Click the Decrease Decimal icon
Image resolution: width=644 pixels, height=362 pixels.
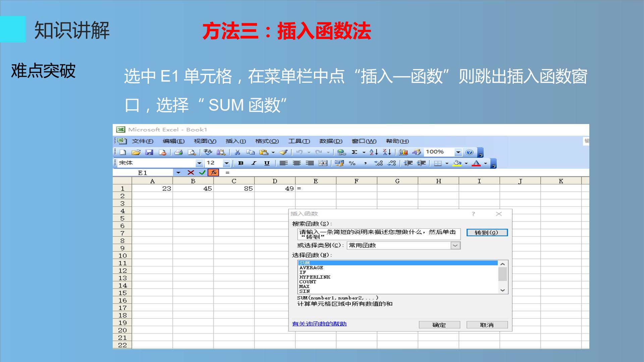pyautogui.click(x=392, y=163)
